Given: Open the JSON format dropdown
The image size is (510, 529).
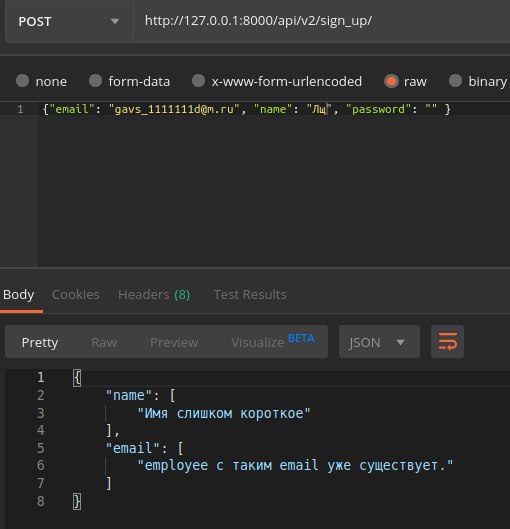Looking at the screenshot, I should coord(379,342).
